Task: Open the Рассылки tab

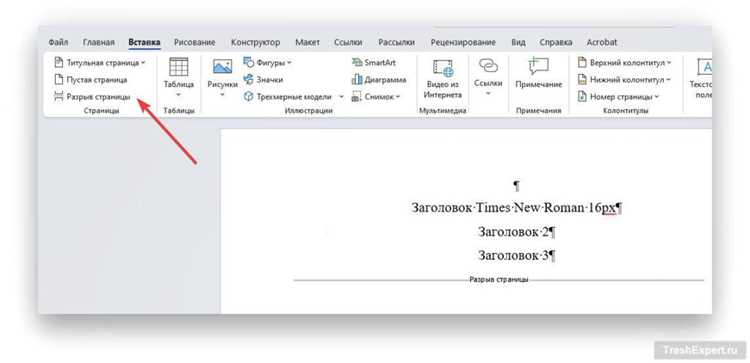Action: click(397, 42)
